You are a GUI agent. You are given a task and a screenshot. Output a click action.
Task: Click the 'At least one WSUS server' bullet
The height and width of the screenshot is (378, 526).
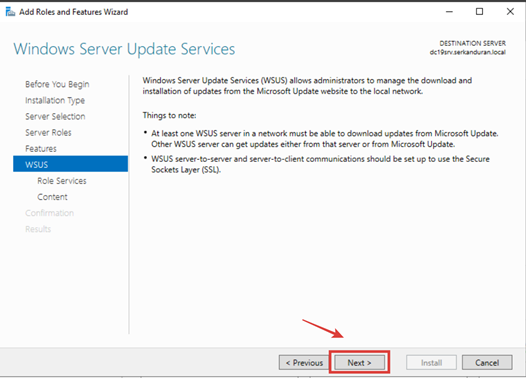(x=325, y=139)
